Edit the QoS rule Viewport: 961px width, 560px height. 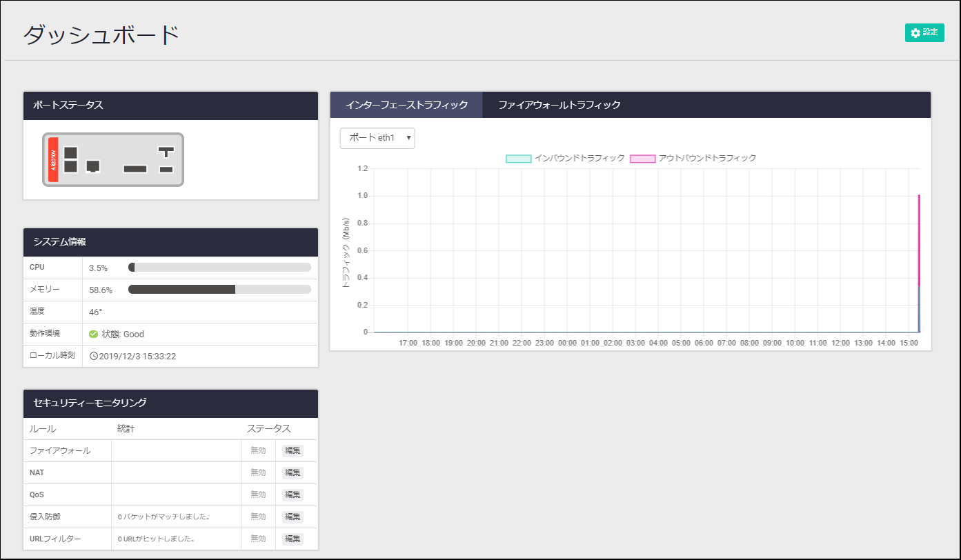click(293, 495)
